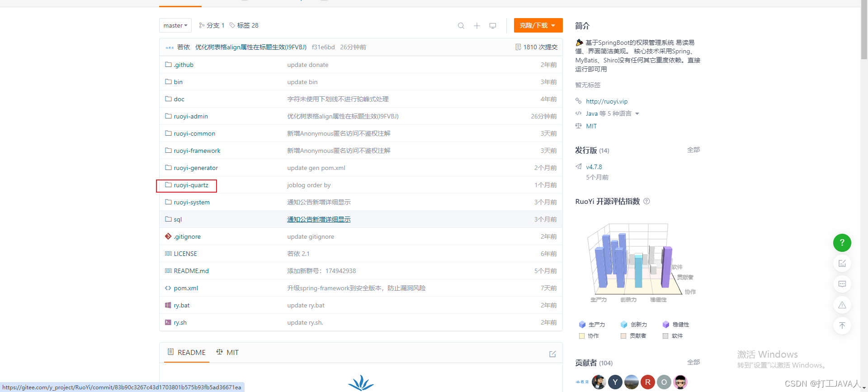This screenshot has height=392, width=868.
Task: Click the 若依 author avatar in commit bar
Action: 170,47
